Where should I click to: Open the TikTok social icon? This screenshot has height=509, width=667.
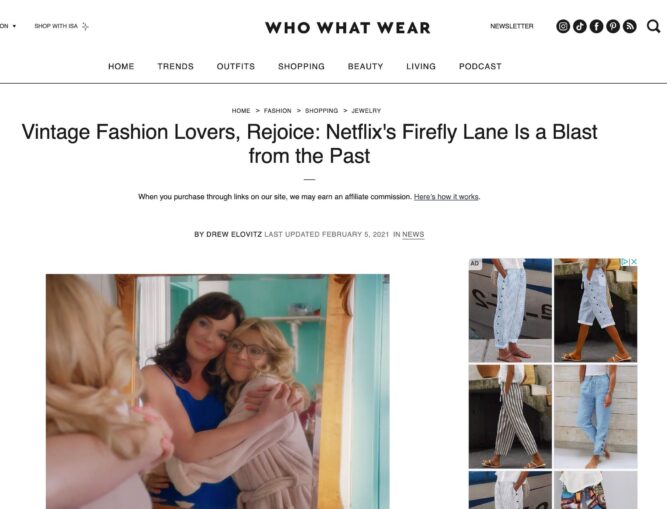[x=579, y=26]
